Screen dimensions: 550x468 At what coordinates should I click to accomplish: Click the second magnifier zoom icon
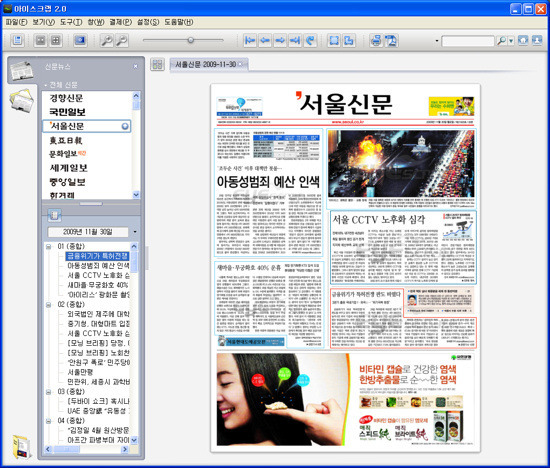(121, 40)
